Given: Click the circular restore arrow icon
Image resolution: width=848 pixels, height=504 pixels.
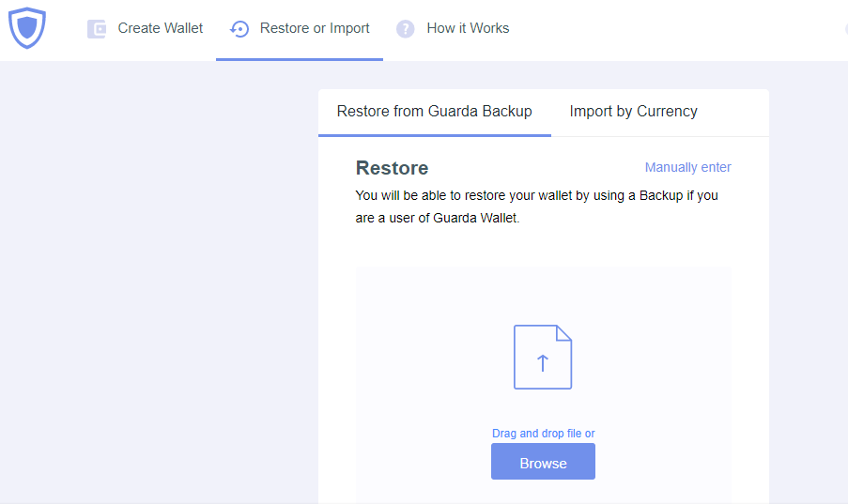Looking at the screenshot, I should (239, 29).
